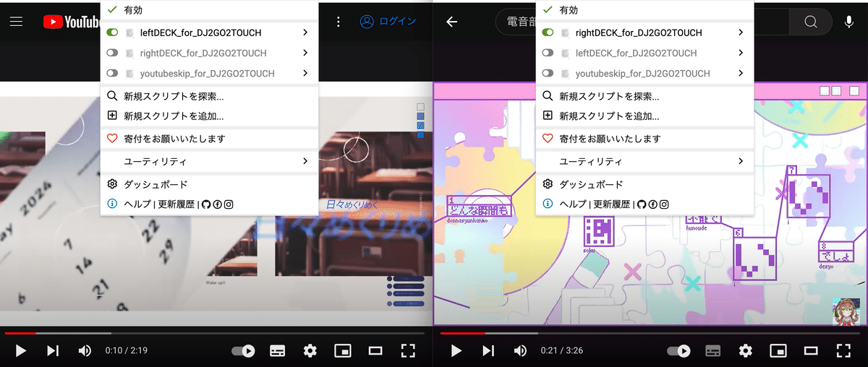
Task: Play the video in the right player
Action: click(x=456, y=350)
